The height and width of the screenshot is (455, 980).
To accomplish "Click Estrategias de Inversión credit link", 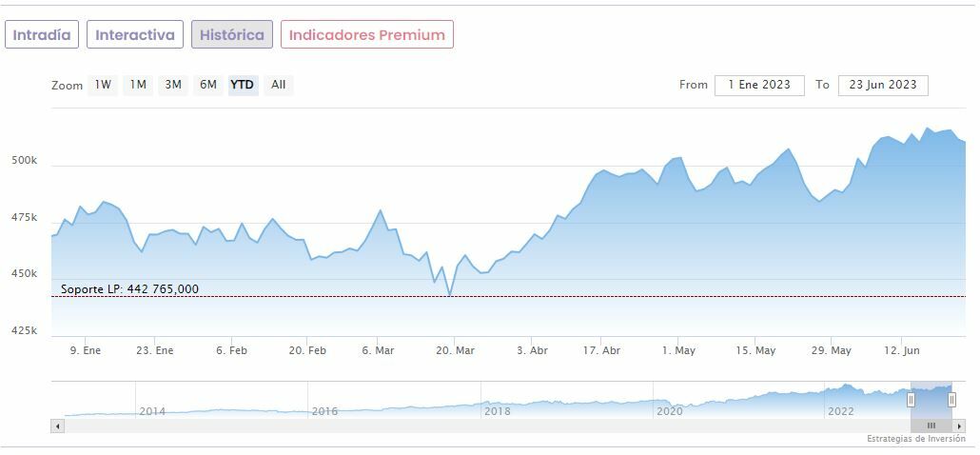I will 915,439.
